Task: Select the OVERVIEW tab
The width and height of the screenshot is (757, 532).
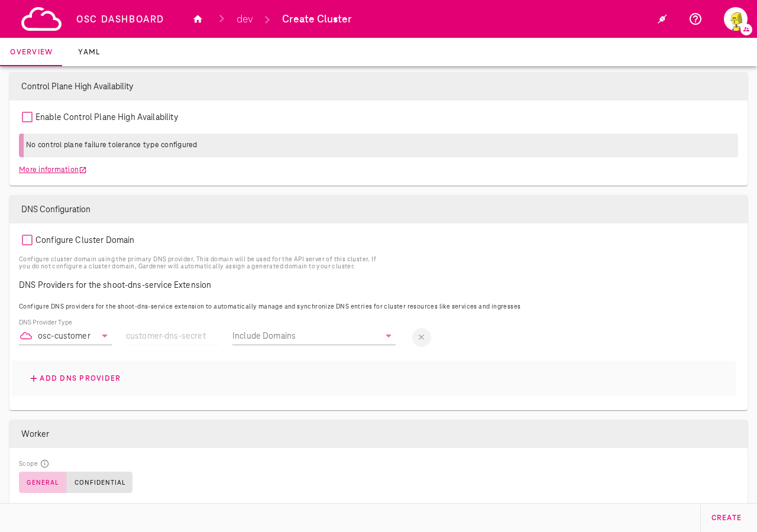Action: coord(31,51)
